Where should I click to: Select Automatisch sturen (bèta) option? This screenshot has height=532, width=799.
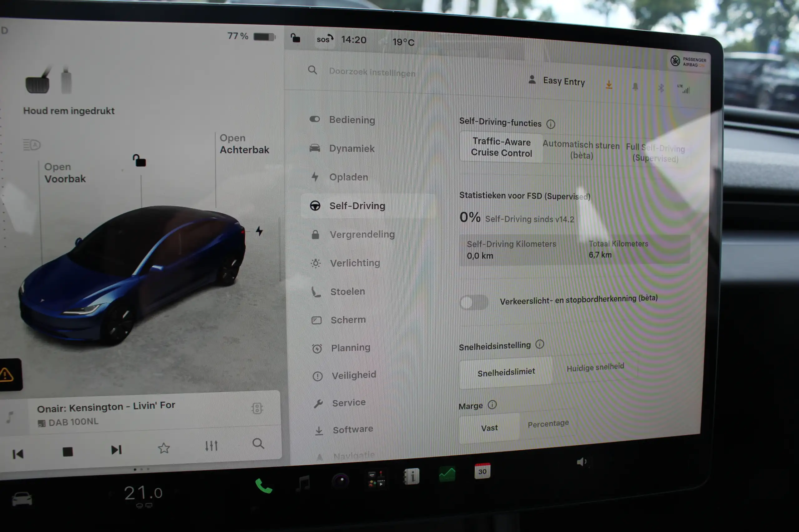tap(581, 150)
